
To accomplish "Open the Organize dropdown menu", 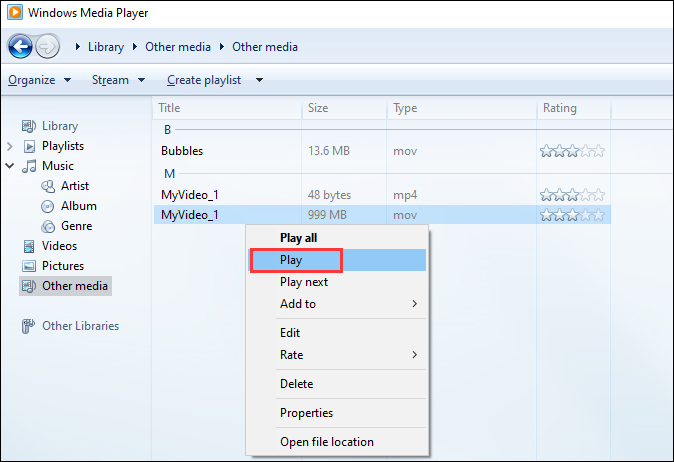I will [39, 80].
